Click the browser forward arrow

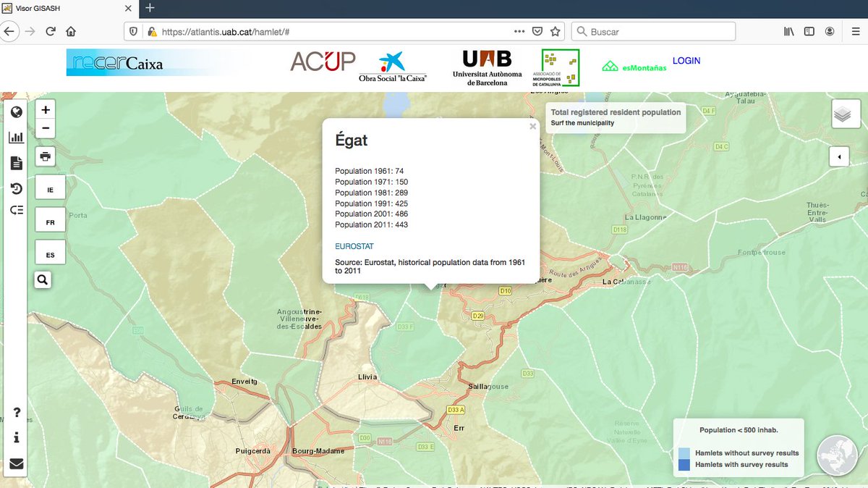(30, 32)
